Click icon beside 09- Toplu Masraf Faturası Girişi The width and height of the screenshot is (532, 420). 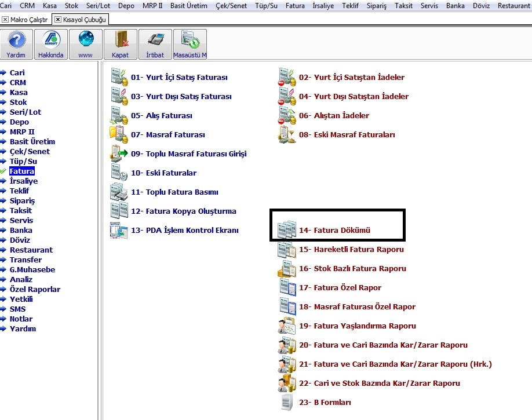[x=119, y=154]
